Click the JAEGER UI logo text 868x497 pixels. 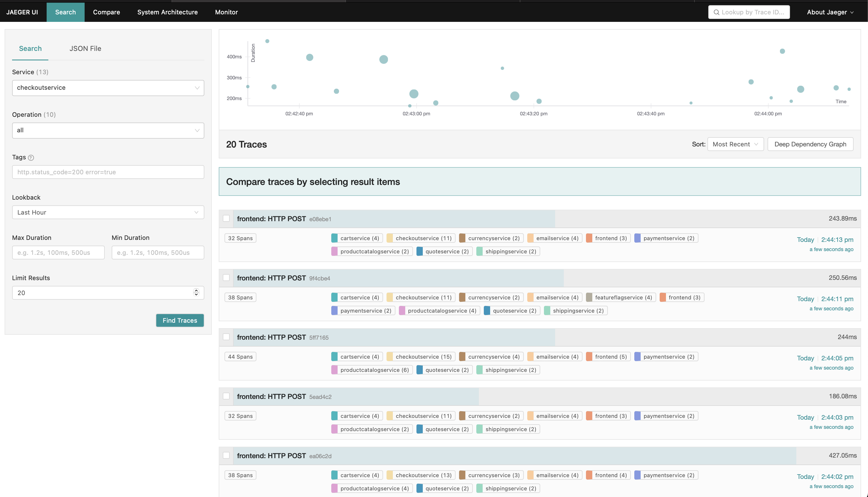[22, 12]
